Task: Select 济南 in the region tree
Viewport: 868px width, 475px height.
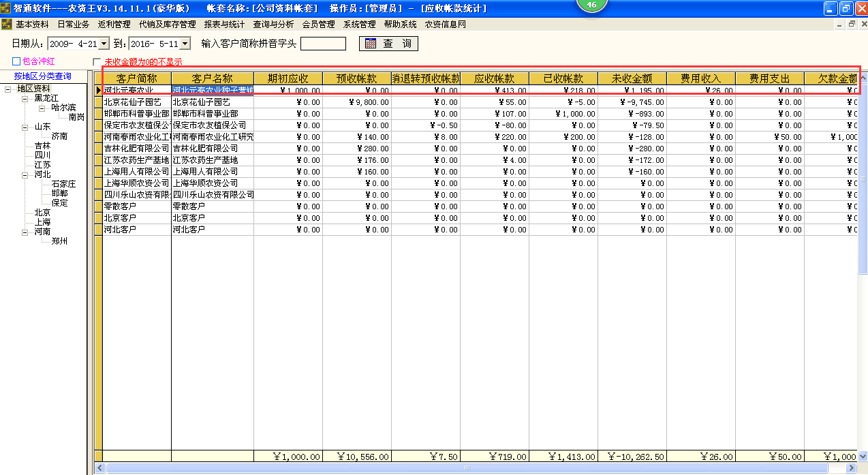Action: click(59, 136)
